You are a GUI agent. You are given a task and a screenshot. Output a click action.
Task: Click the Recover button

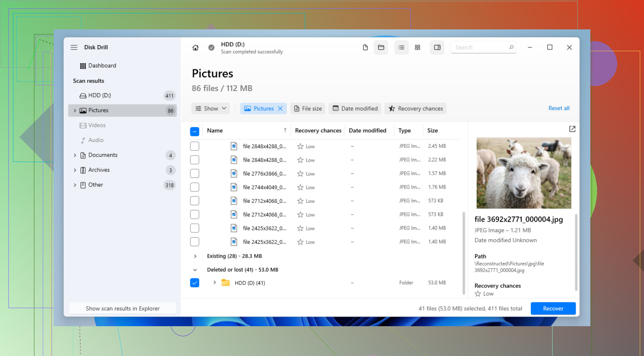[x=553, y=309]
